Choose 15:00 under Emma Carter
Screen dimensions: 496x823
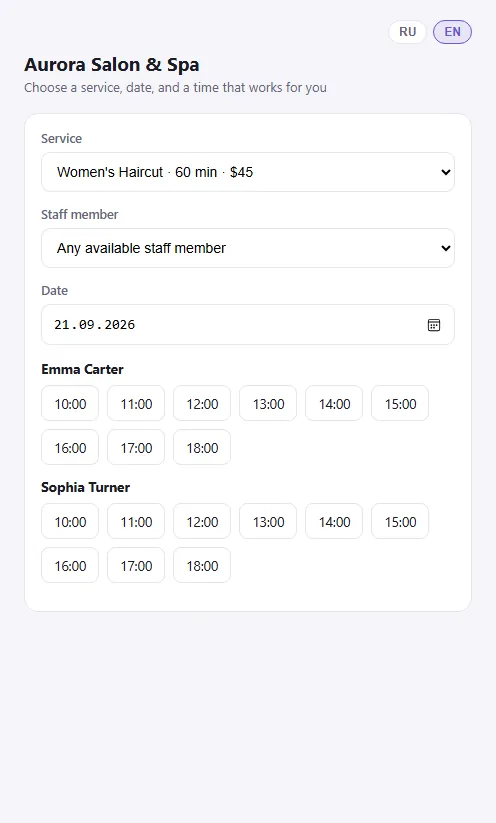(x=400, y=404)
